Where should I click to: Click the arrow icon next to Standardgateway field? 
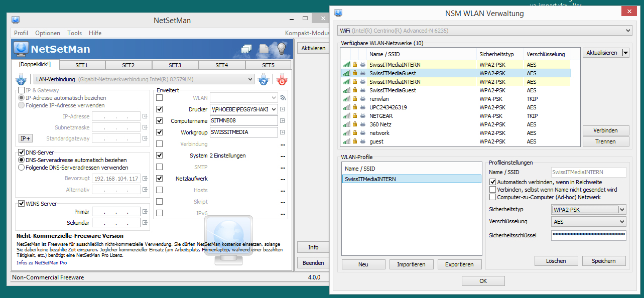pyautogui.click(x=145, y=138)
